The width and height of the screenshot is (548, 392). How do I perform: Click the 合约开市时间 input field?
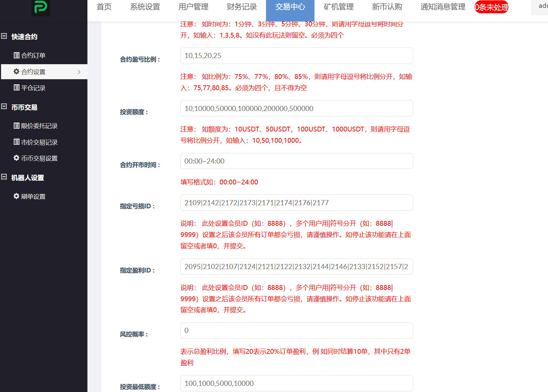296,161
